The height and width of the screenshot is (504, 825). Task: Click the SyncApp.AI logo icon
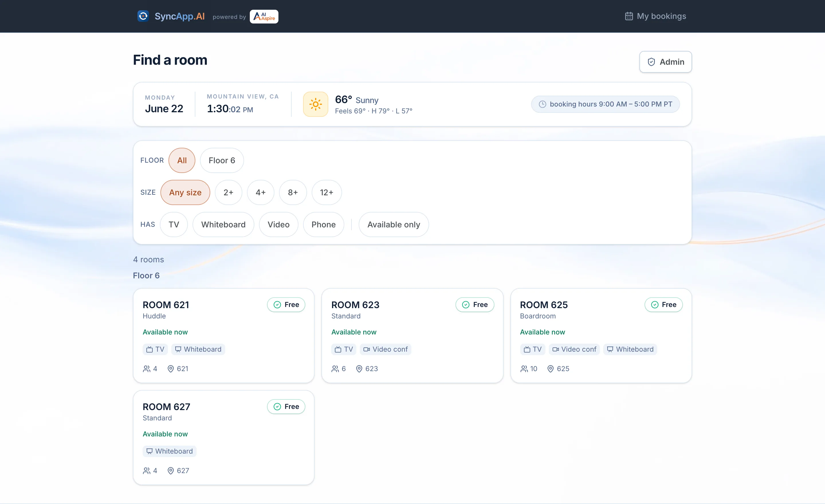[143, 16]
